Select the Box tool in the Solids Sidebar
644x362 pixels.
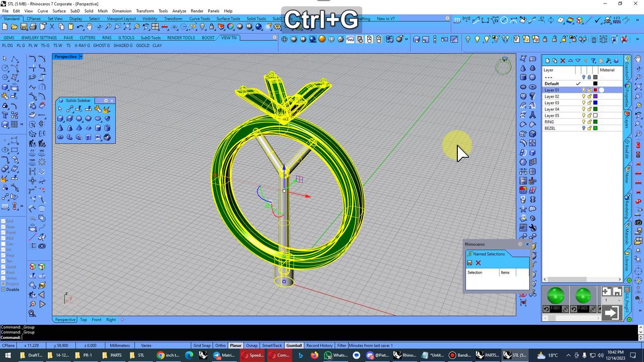pos(59,118)
